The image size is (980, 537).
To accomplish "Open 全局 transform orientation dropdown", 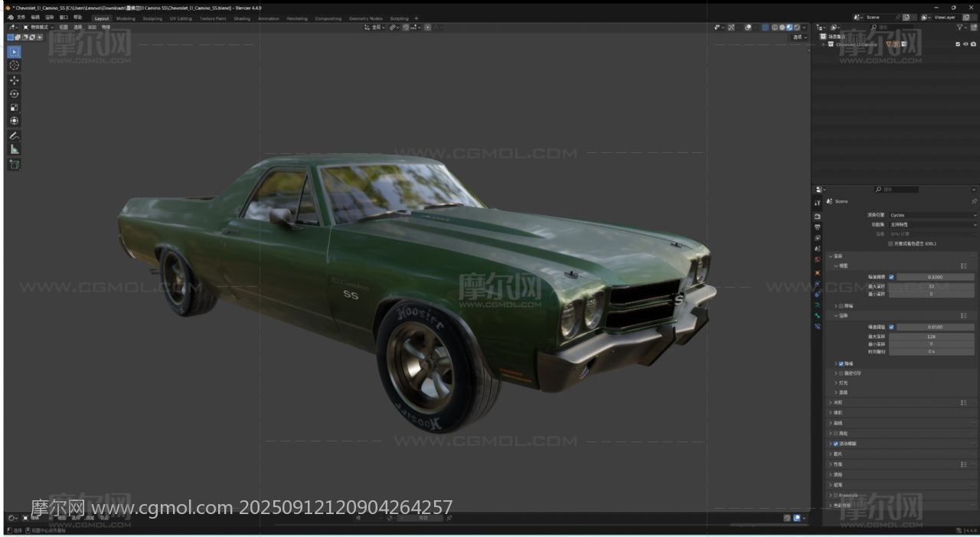I will [376, 28].
